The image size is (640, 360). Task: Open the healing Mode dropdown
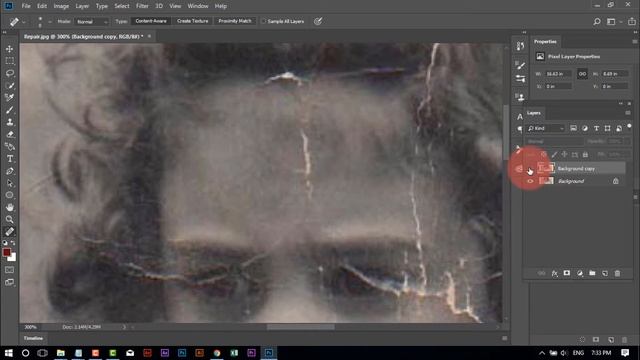click(92, 22)
